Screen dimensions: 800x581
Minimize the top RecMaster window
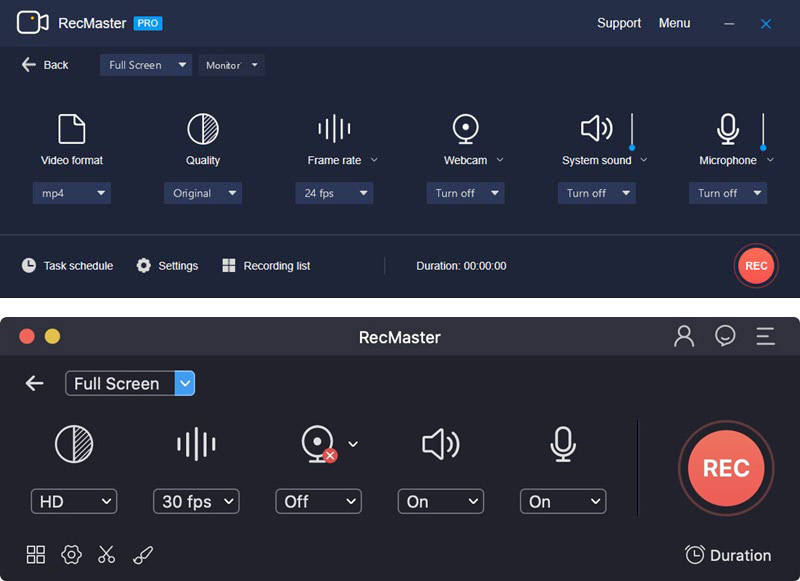tap(729, 24)
